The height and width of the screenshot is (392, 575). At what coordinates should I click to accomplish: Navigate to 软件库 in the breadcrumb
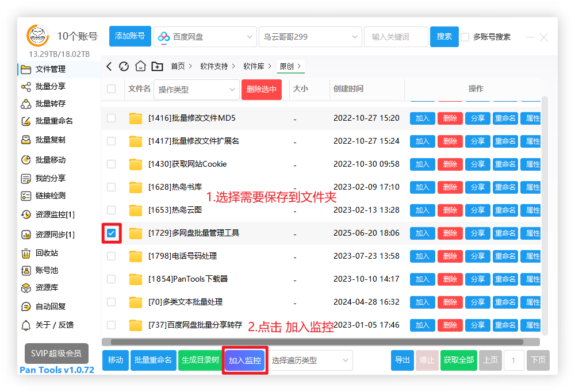click(x=254, y=67)
